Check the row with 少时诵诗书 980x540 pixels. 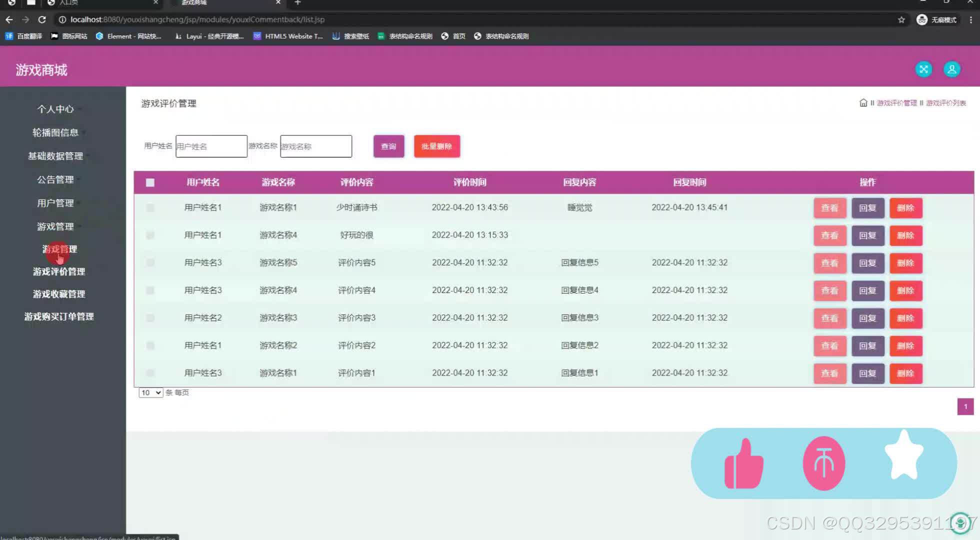pyautogui.click(x=150, y=207)
